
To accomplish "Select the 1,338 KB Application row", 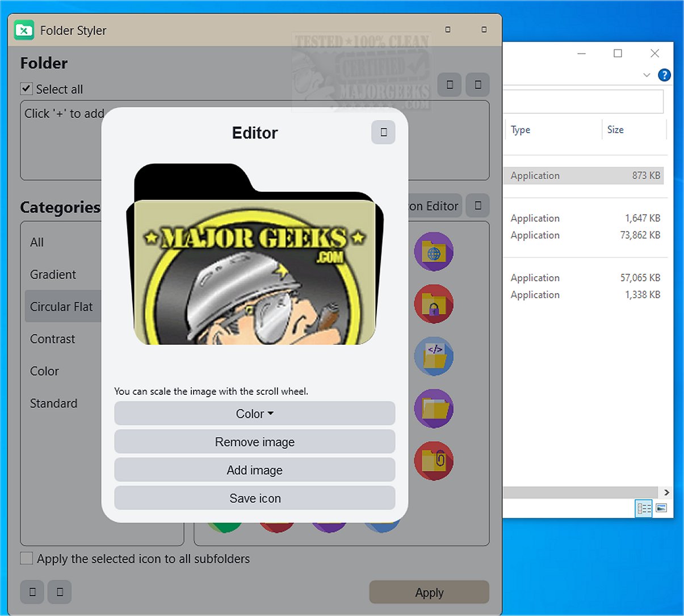I will (x=584, y=294).
